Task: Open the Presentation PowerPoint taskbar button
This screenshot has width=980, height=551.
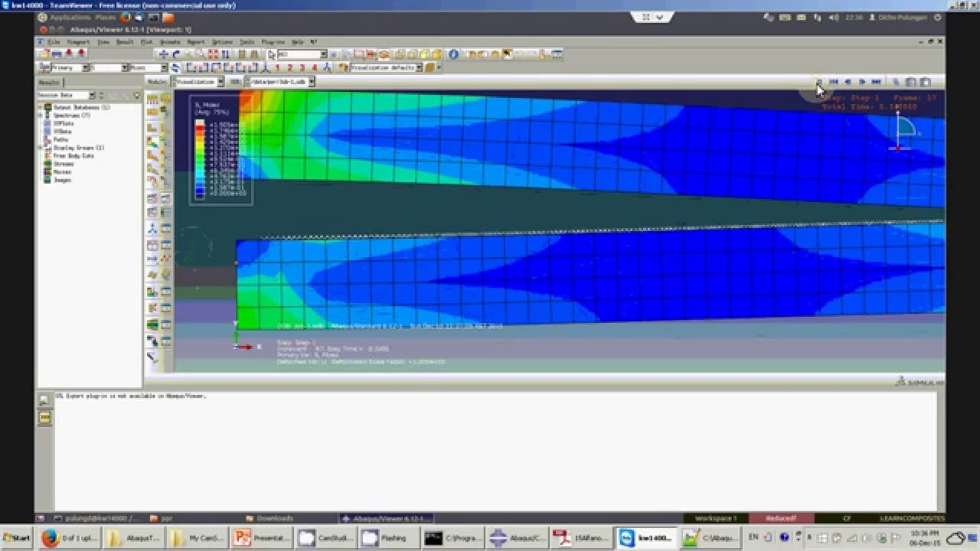Action: point(263,538)
